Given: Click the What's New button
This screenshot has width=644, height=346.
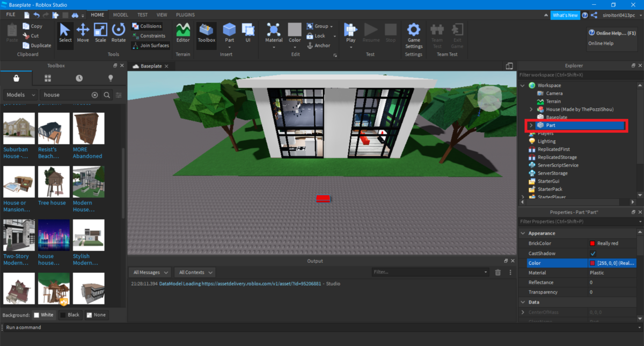Looking at the screenshot, I should (x=565, y=15).
